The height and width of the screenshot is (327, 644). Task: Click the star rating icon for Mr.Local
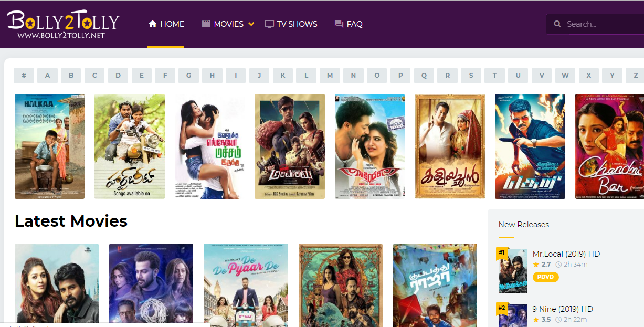536,265
